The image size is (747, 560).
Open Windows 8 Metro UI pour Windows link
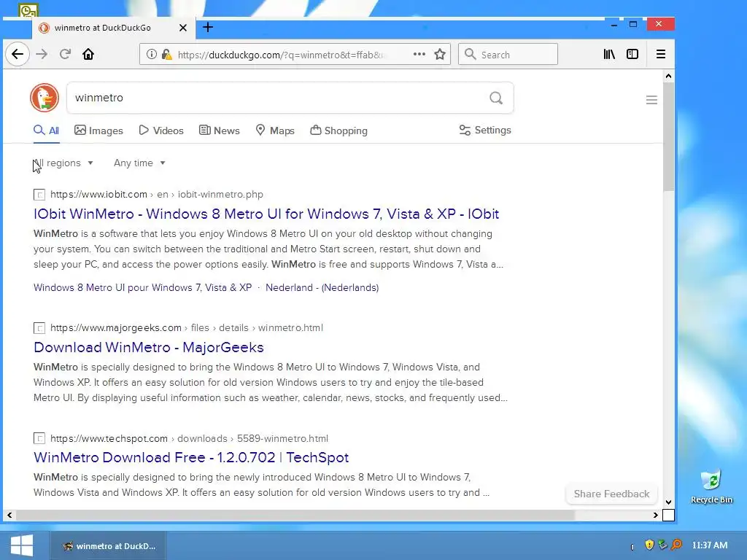click(142, 287)
